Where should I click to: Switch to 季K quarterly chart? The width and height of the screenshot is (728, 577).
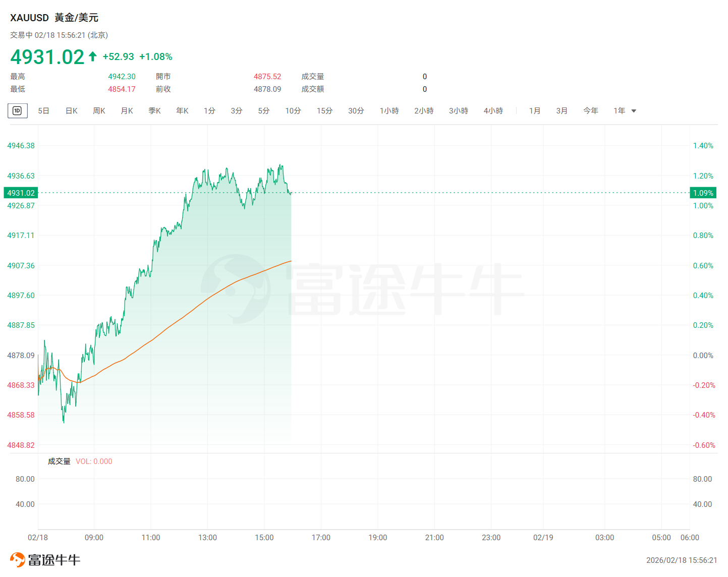coord(154,111)
